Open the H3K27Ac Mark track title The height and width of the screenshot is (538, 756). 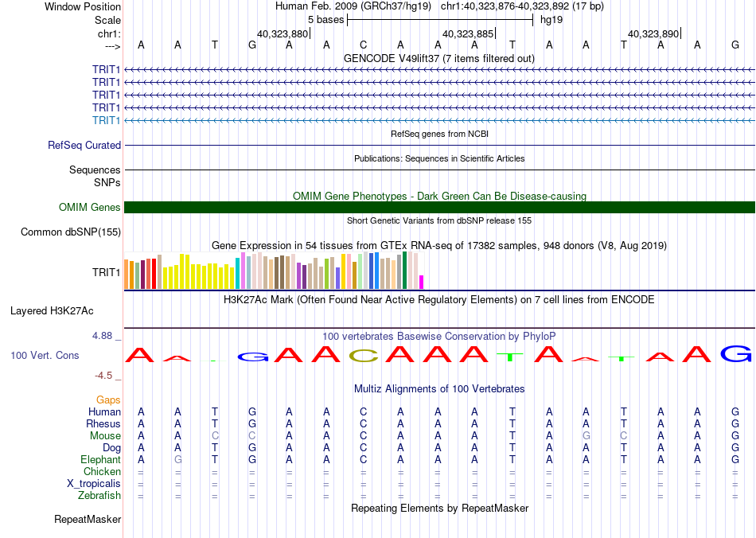coord(439,300)
